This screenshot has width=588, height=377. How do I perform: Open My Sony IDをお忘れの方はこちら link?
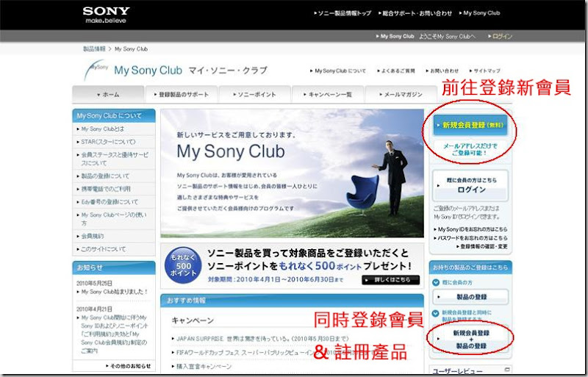[x=470, y=229]
